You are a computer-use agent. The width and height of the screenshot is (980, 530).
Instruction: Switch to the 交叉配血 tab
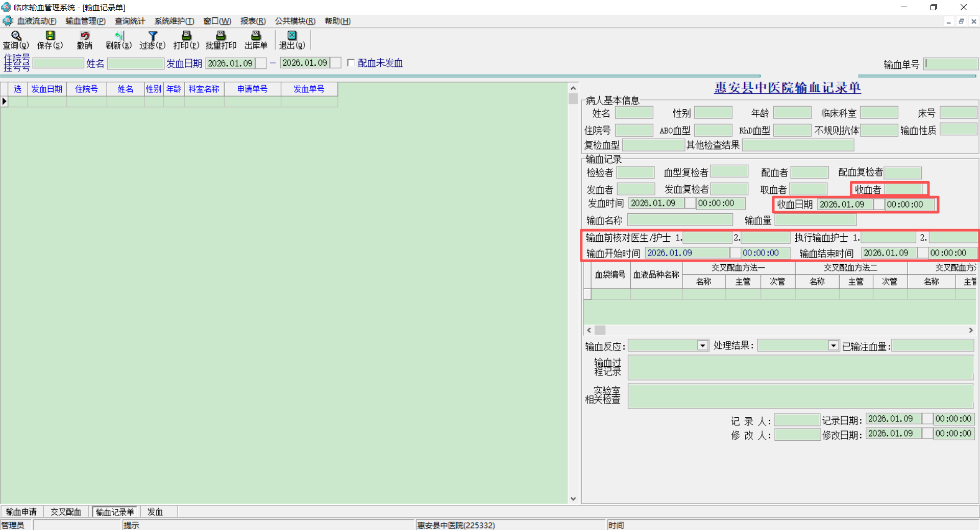coord(66,512)
